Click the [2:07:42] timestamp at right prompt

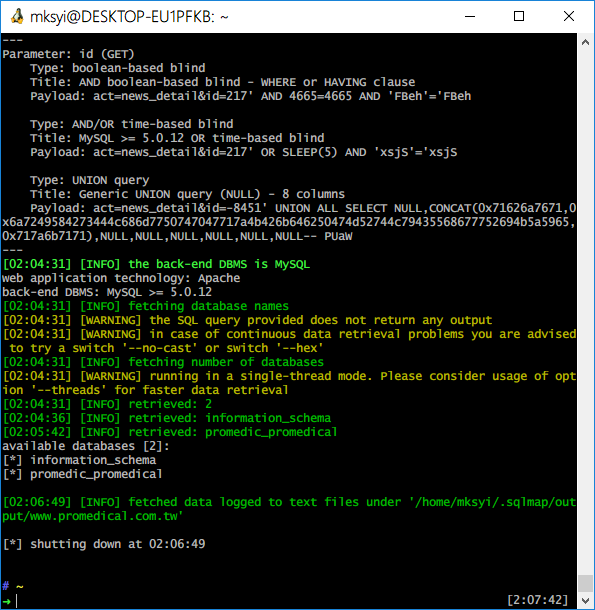click(538, 600)
